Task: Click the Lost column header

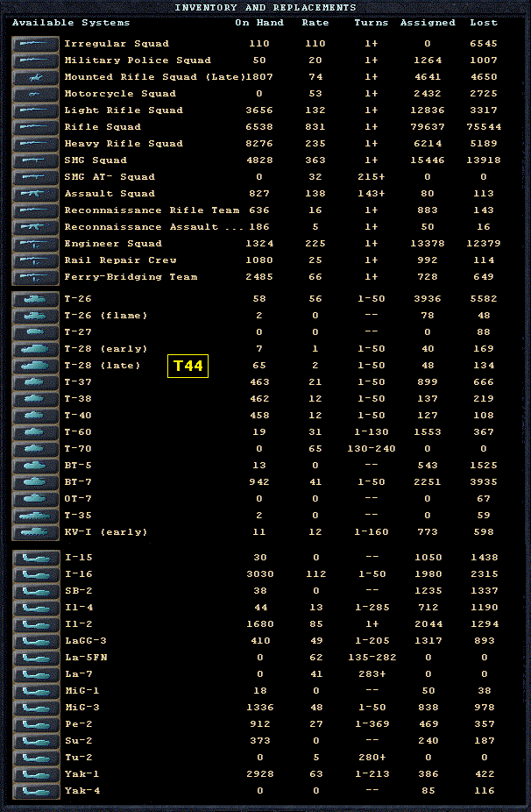Action: tap(484, 23)
